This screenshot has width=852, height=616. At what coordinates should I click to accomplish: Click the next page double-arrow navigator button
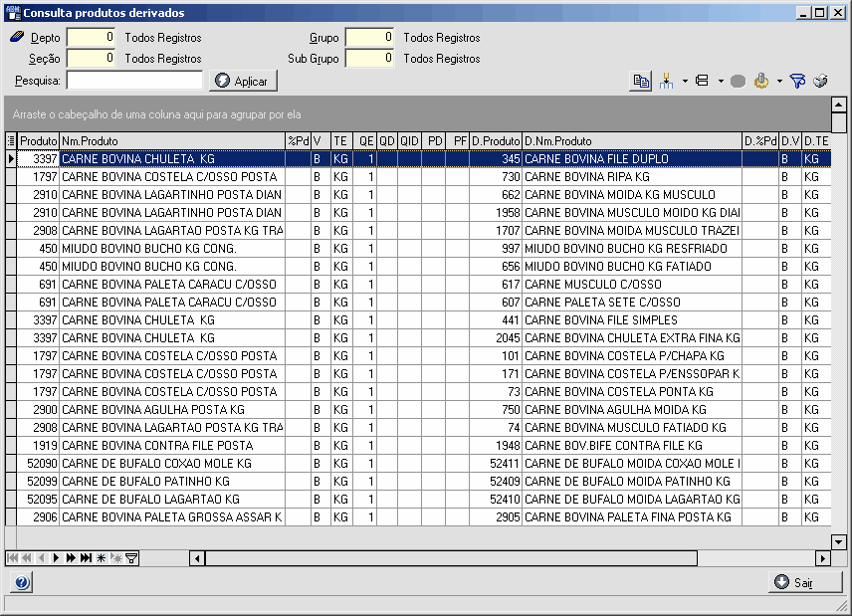tap(71, 558)
